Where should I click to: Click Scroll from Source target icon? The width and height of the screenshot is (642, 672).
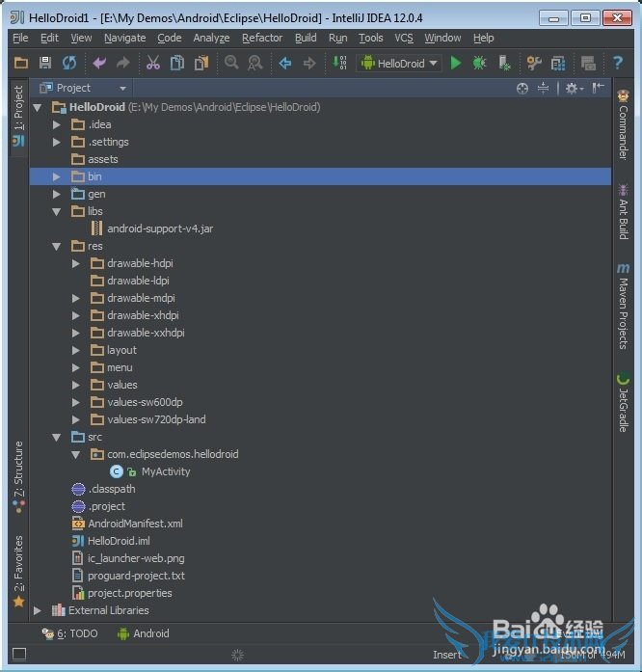coord(522,89)
